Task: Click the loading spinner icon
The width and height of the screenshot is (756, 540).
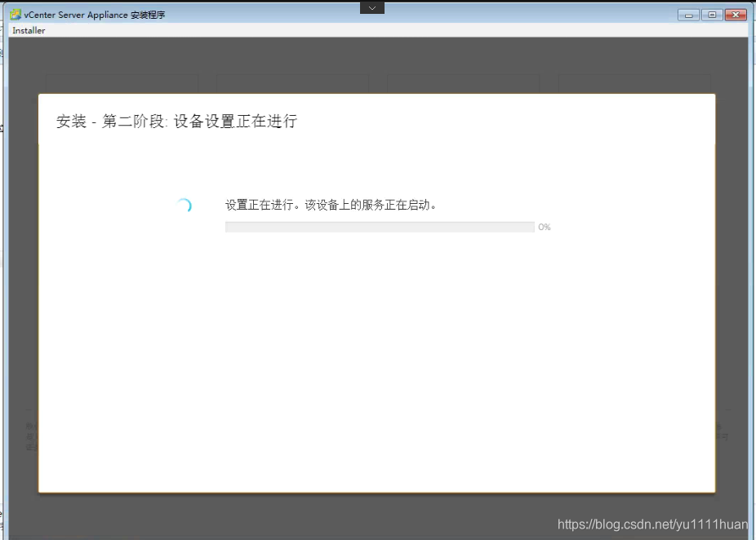Action: [x=184, y=206]
